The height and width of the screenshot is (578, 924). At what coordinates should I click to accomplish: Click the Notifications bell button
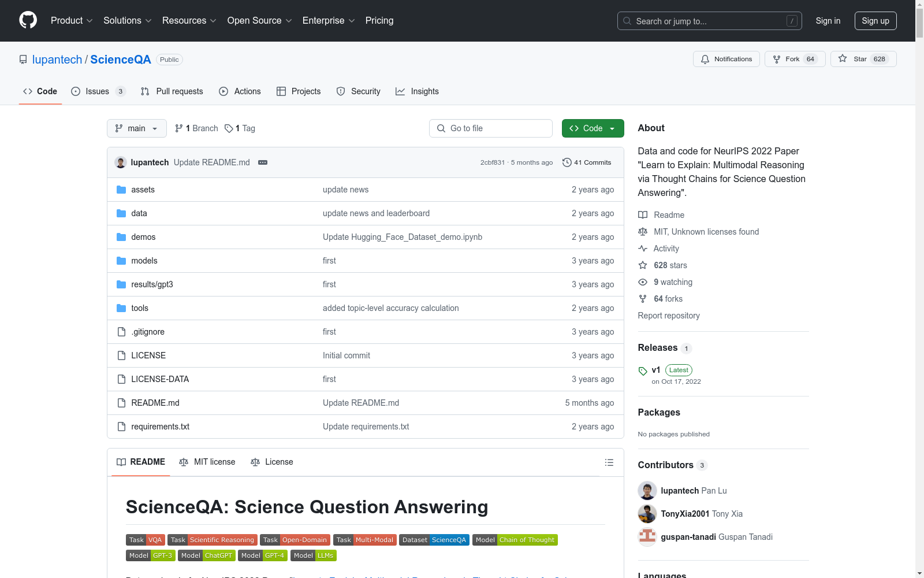726,59
